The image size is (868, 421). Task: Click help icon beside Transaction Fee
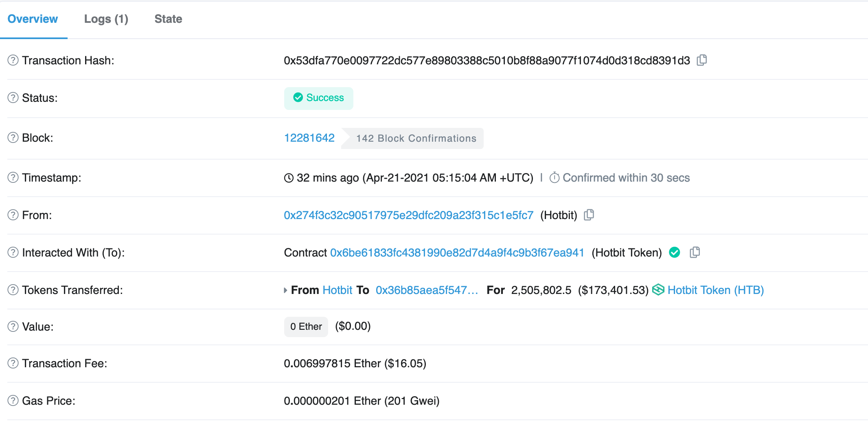pos(13,363)
